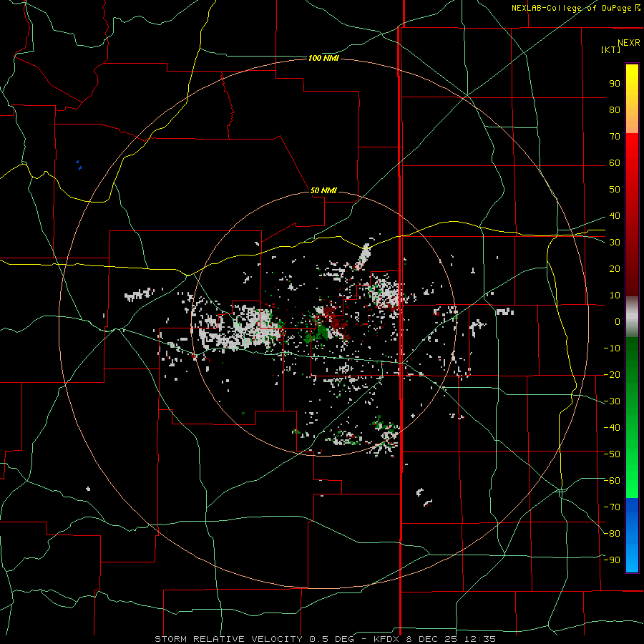
Task: Select the 0 knot scale label
Action: click(618, 321)
